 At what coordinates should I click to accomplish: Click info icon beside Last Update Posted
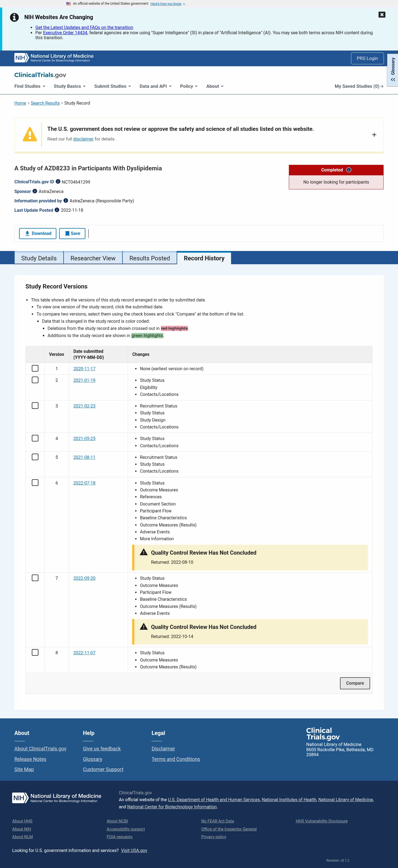click(57, 210)
